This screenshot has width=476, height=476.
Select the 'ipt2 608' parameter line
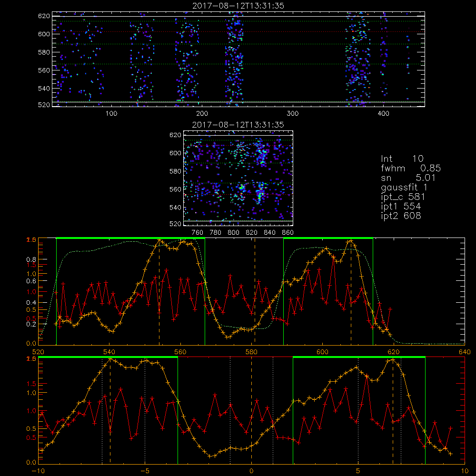[x=401, y=216]
